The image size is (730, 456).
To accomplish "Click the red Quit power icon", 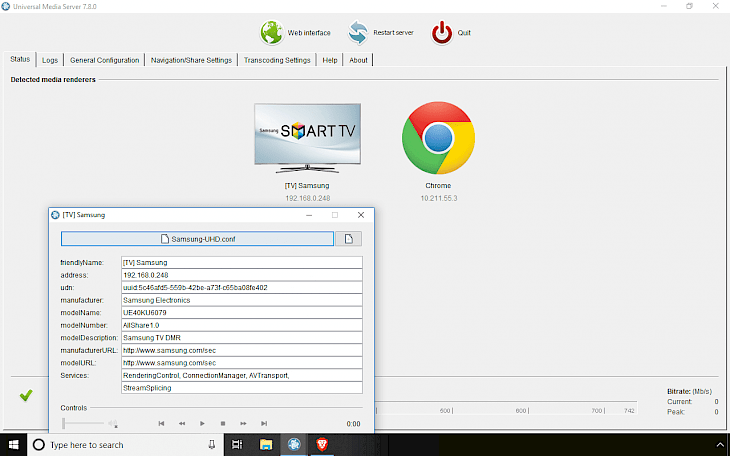I will (x=441, y=33).
